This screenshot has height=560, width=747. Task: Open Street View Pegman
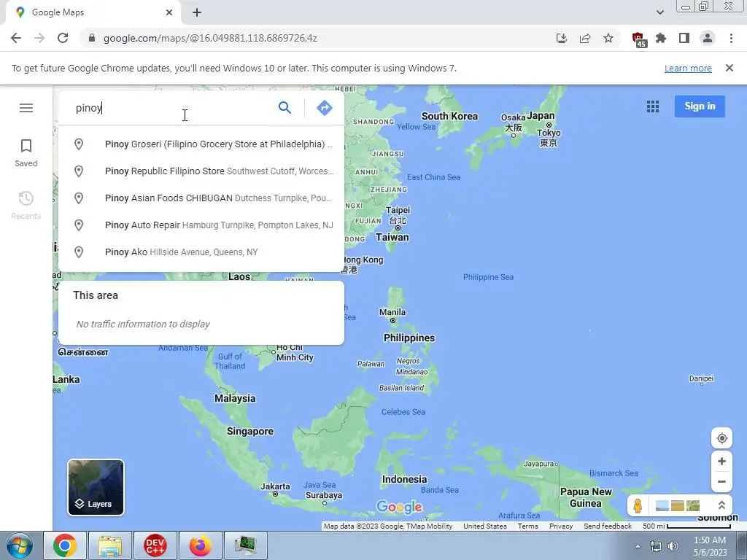[638, 505]
